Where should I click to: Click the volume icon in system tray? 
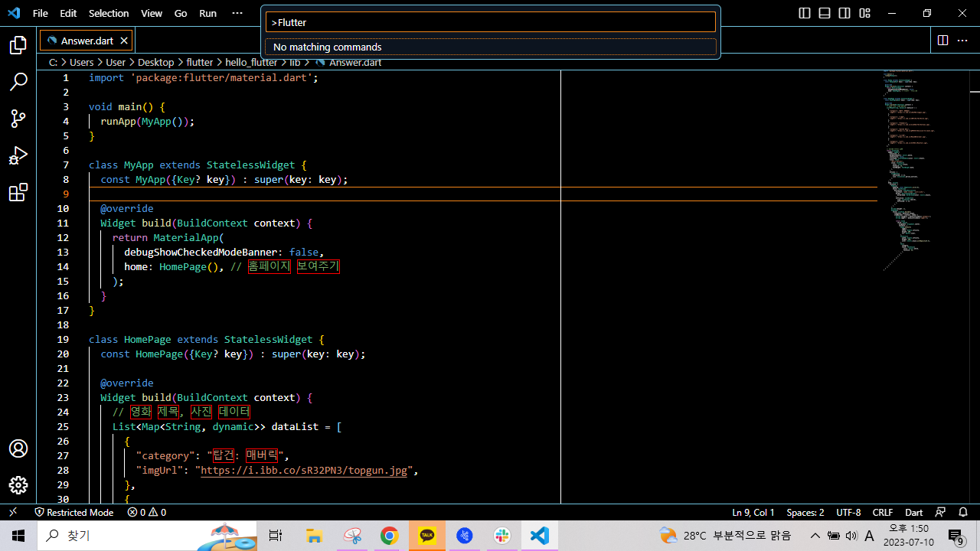click(x=851, y=536)
